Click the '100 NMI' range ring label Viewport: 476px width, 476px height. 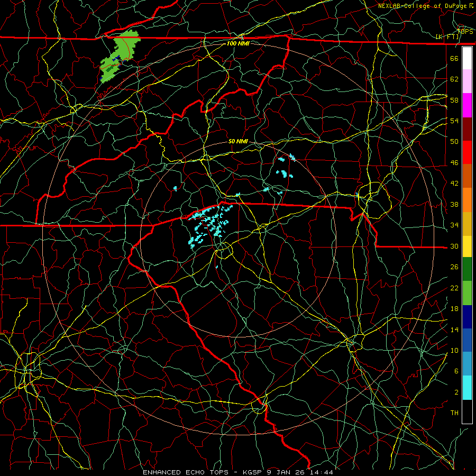[x=238, y=43]
